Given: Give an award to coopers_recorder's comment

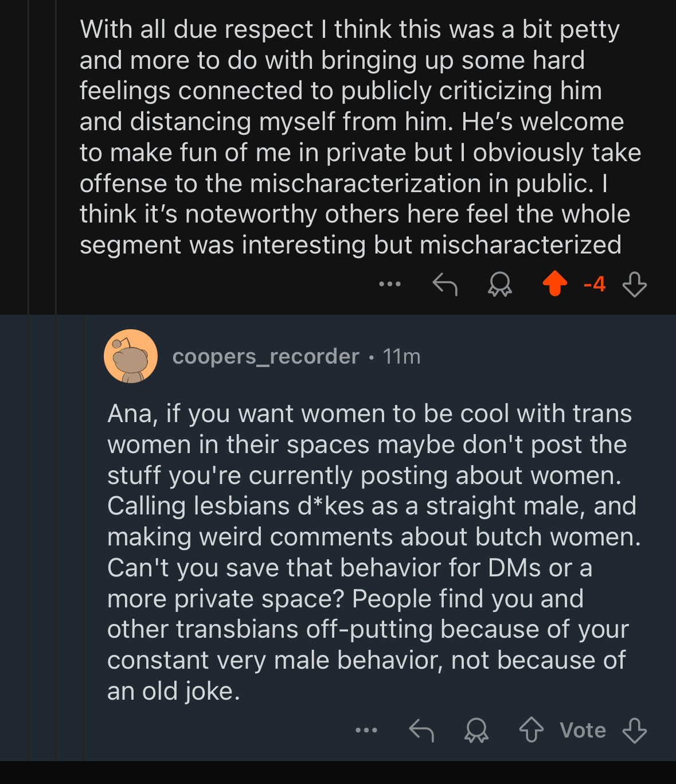Looking at the screenshot, I should pyautogui.click(x=476, y=730).
